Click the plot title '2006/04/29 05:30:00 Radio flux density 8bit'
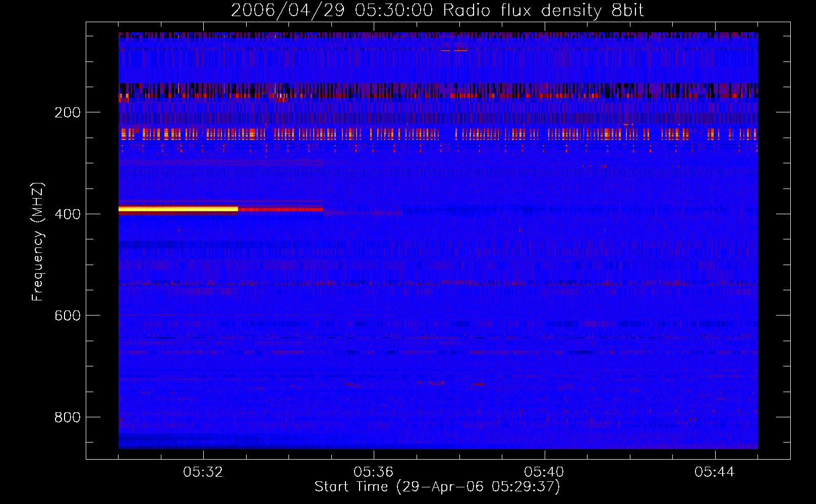 point(437,10)
